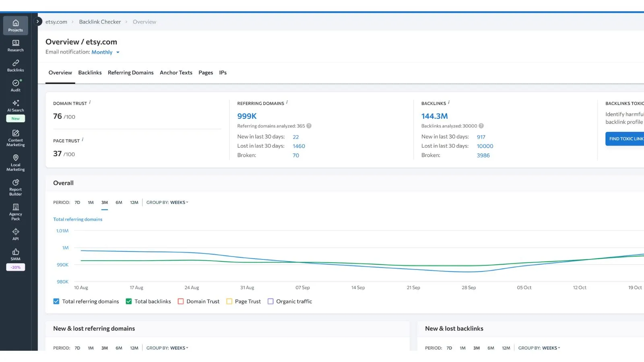
Task: Open broken referring domains count 70
Action: tap(296, 156)
